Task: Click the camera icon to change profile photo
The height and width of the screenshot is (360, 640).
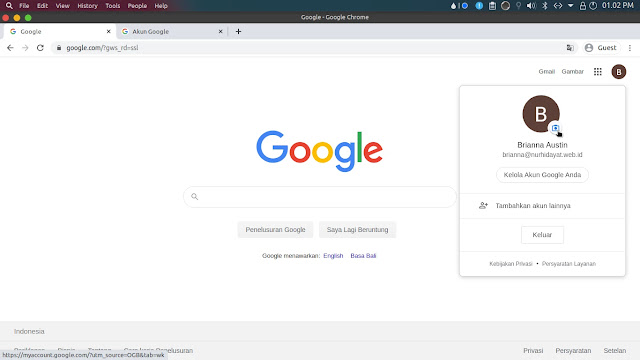Action: [555, 128]
